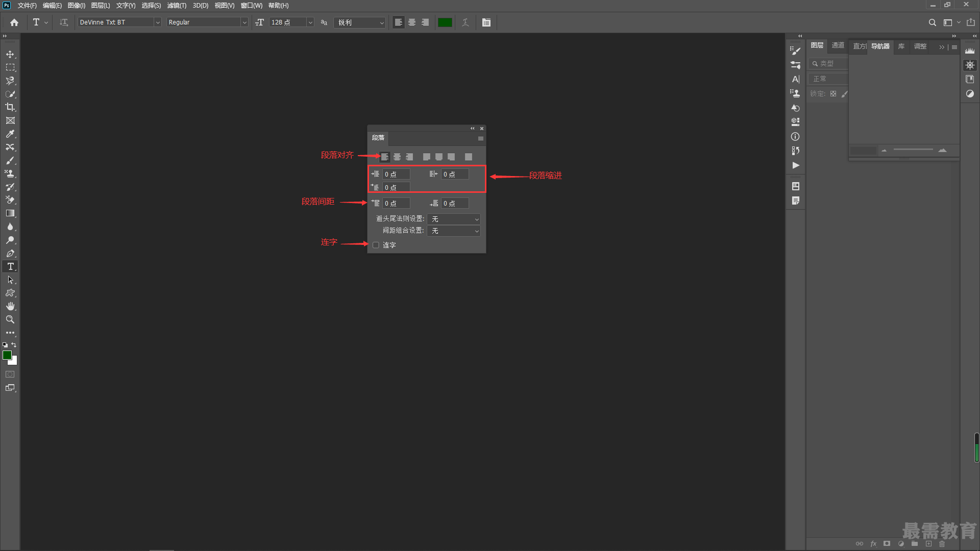The image size is (980, 551).
Task: Select the Brush tool
Action: (x=10, y=160)
